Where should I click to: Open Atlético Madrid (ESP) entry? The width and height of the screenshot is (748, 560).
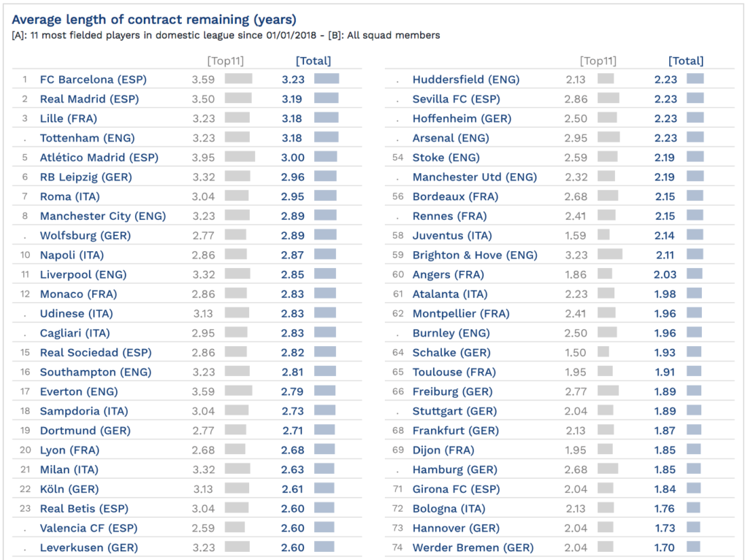pyautogui.click(x=99, y=158)
